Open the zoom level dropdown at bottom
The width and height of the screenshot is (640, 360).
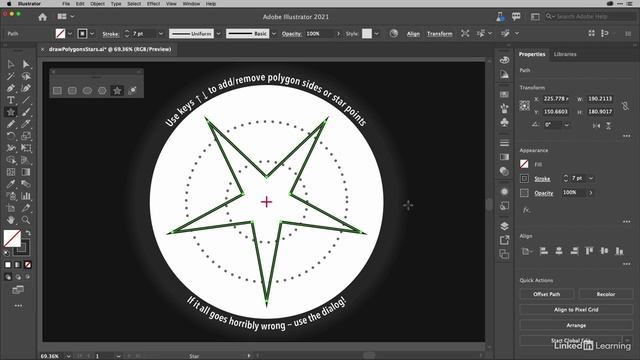68,356
